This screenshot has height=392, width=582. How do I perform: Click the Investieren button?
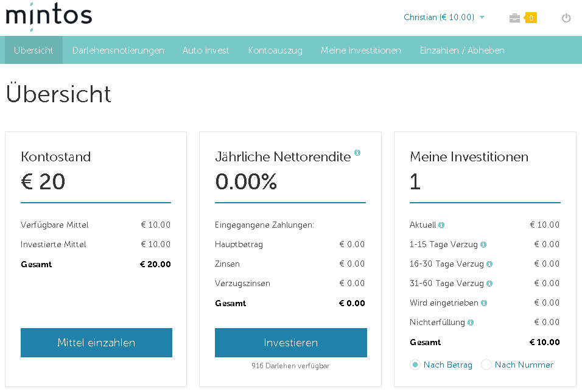(290, 343)
